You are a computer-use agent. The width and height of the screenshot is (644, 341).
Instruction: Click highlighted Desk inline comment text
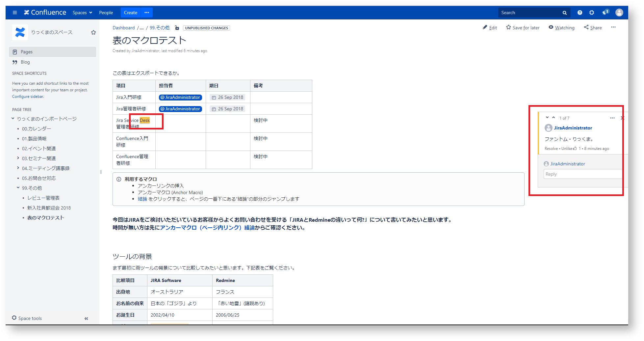tap(145, 120)
